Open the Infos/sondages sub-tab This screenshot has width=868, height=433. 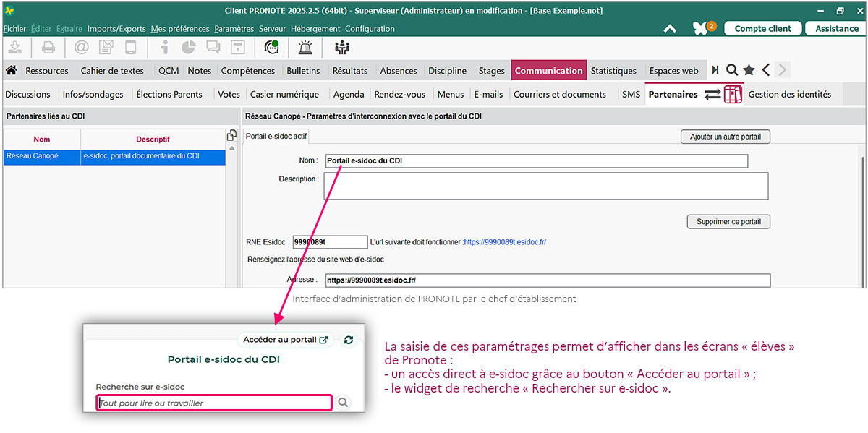(x=93, y=94)
